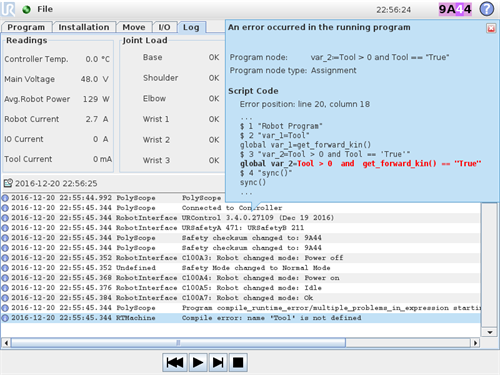The width and height of the screenshot is (500, 375).
Task: Click the clock time 22:56:24
Action: click(x=393, y=10)
